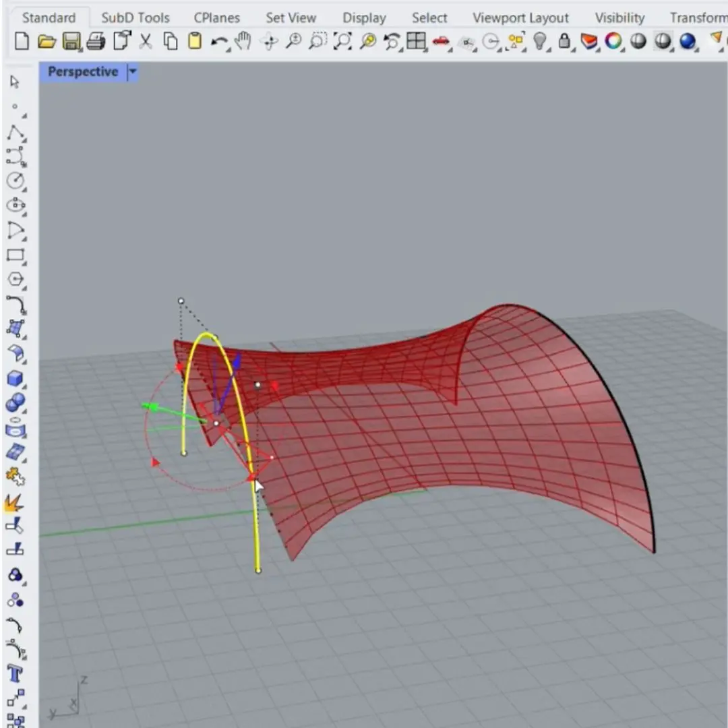Switch to the SubD Tools tab
Screen dimensions: 728x728
[135, 18]
